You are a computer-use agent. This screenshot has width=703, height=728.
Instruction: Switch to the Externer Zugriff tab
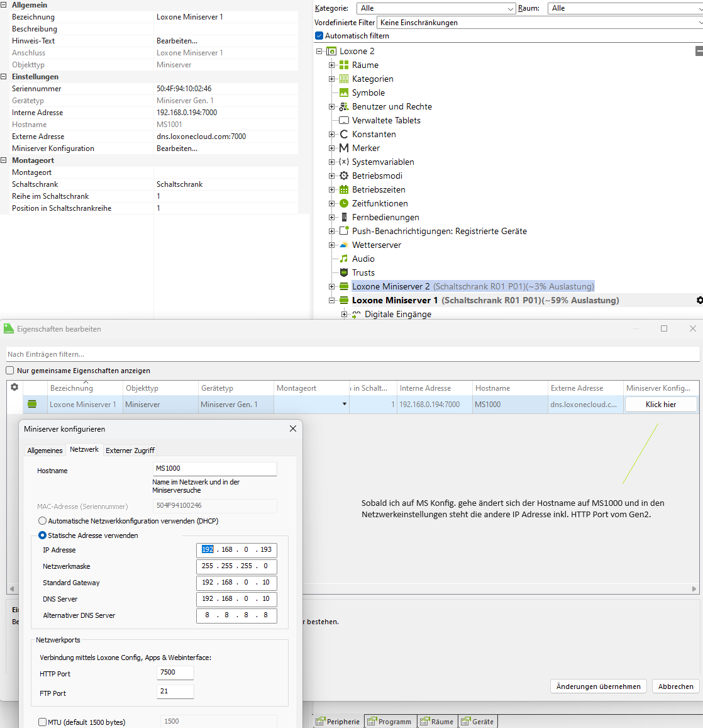tap(130, 451)
